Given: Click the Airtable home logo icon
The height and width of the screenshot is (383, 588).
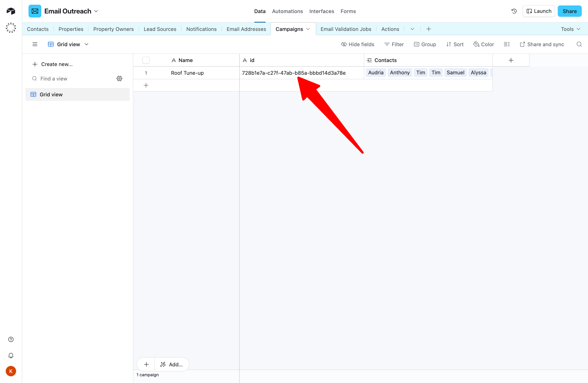Looking at the screenshot, I should (11, 11).
